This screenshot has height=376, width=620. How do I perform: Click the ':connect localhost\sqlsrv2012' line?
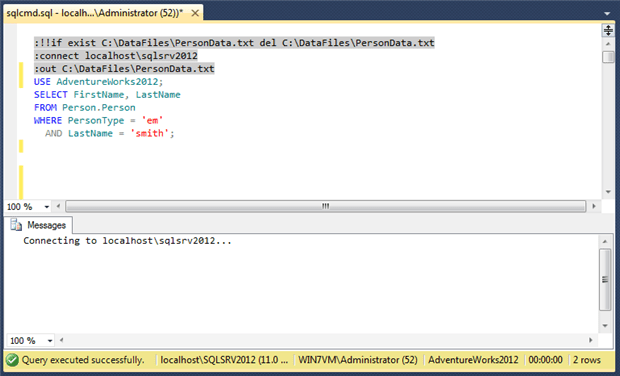click(115, 56)
